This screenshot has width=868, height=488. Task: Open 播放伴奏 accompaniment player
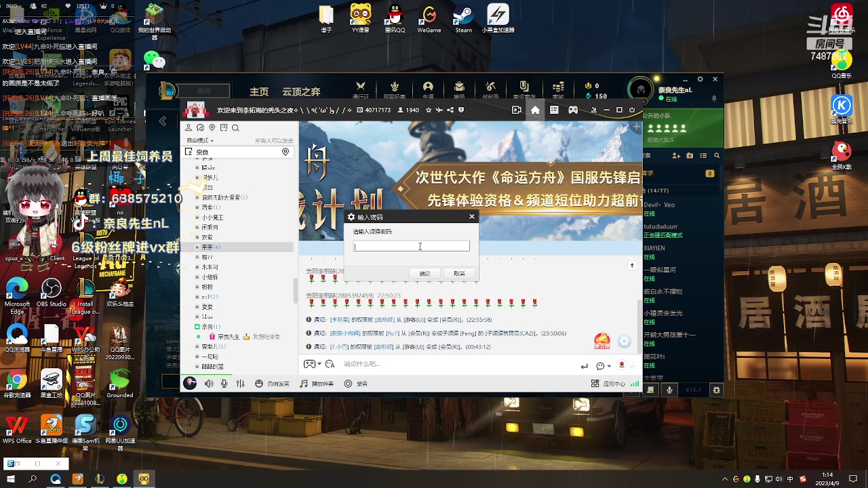(x=317, y=384)
